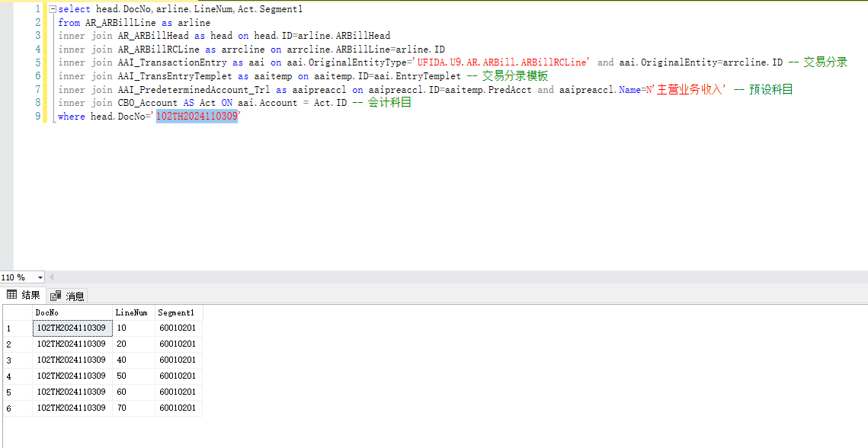Click the LineNum cell showing 70
Viewport: 868px width, 448px height.
pos(133,408)
